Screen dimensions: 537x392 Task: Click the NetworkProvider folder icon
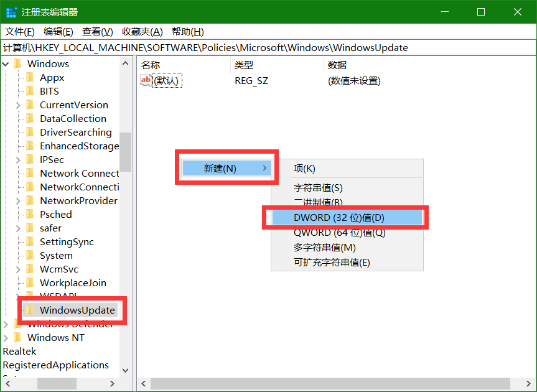[30, 200]
